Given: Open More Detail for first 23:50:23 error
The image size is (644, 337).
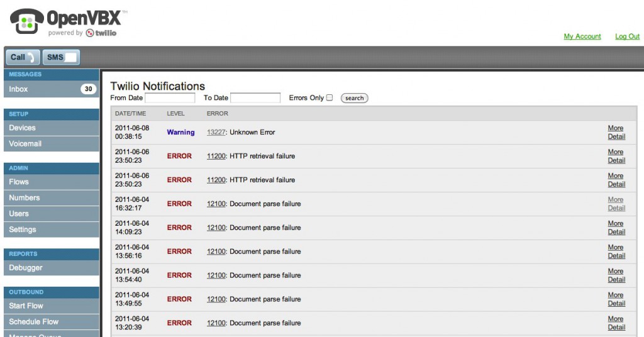Looking at the screenshot, I should (x=616, y=156).
